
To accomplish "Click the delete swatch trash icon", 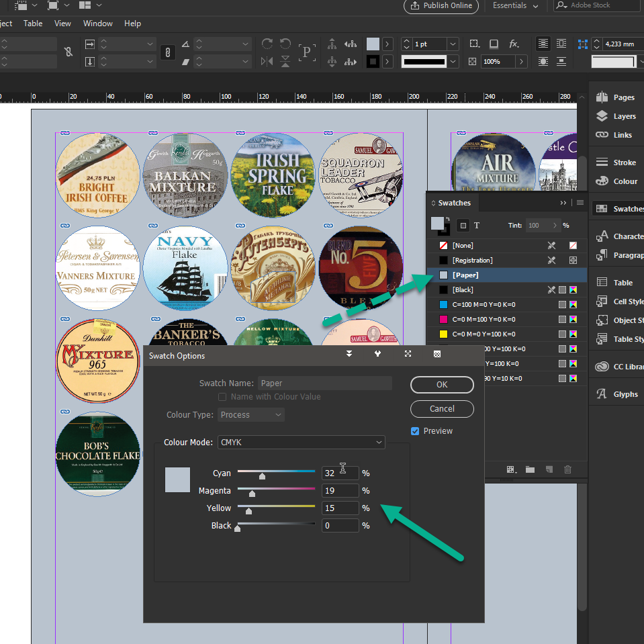I will tap(567, 469).
